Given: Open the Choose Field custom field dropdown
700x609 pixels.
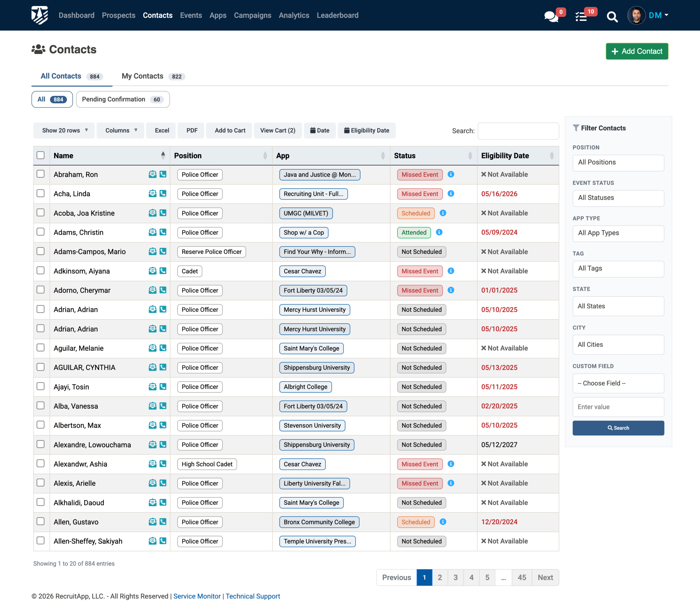Looking at the screenshot, I should [618, 383].
